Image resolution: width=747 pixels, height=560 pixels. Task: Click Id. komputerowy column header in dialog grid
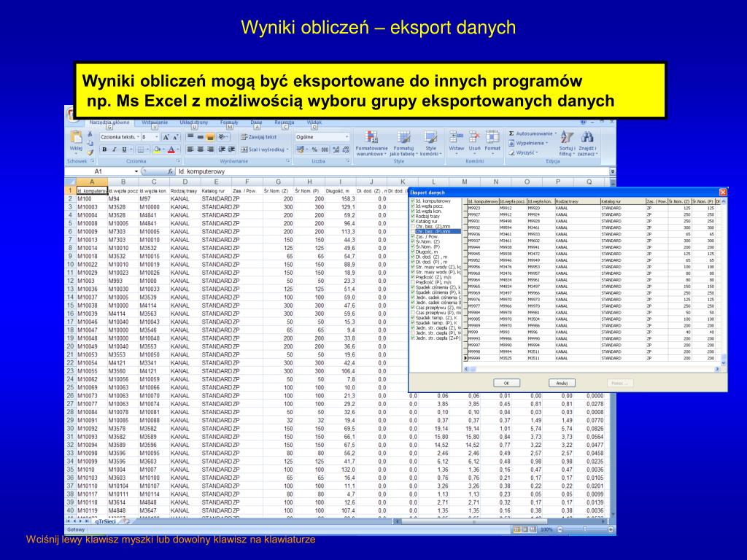click(x=483, y=202)
